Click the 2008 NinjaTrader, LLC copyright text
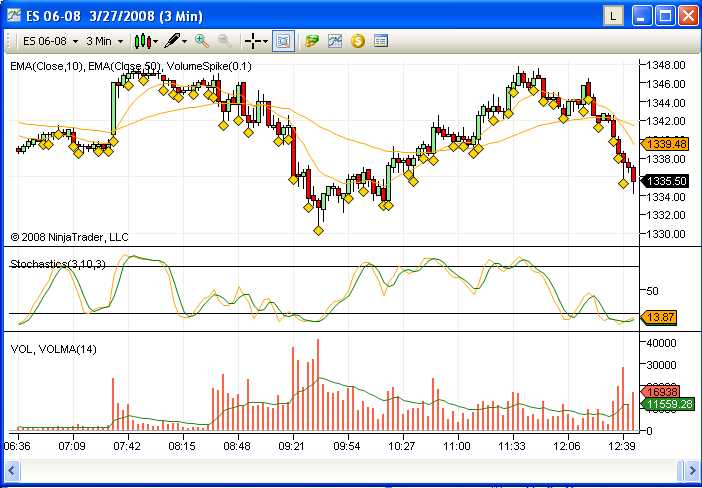This screenshot has width=702, height=488. [x=69, y=237]
